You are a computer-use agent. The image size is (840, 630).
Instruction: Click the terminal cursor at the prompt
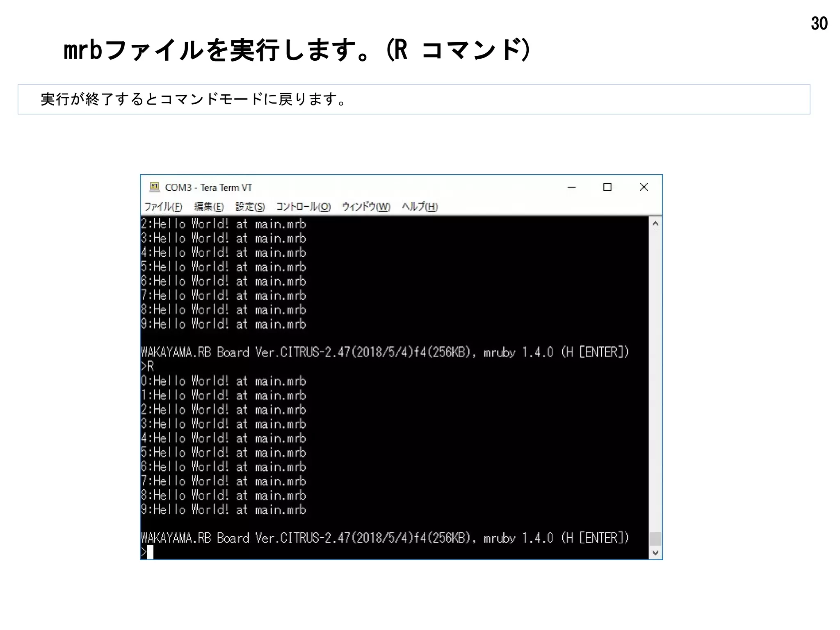click(150, 552)
